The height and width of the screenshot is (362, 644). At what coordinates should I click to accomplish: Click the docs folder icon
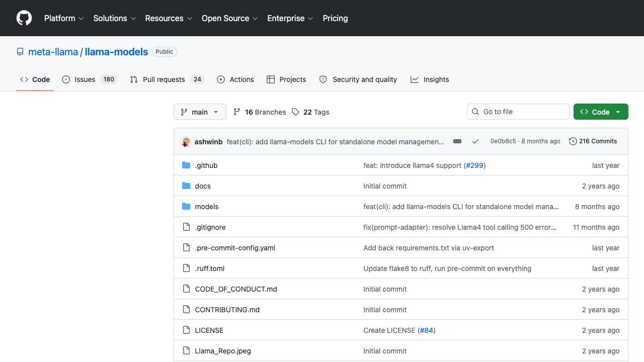(186, 186)
